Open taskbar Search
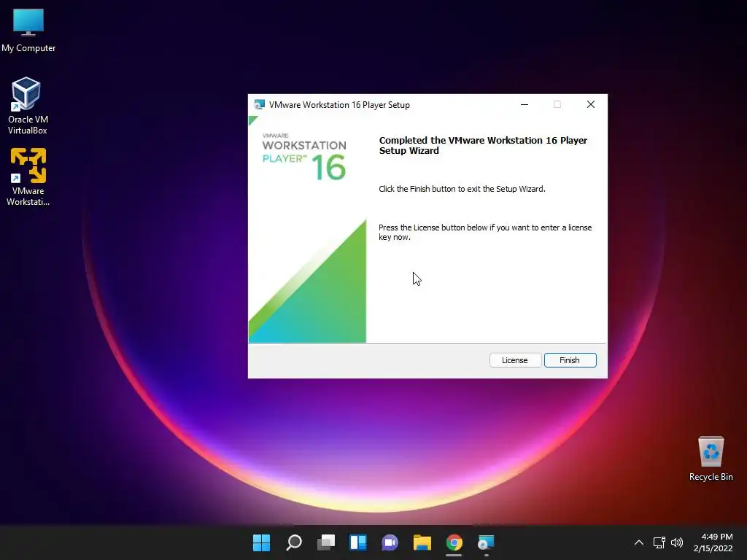This screenshot has width=747, height=560. (x=294, y=542)
